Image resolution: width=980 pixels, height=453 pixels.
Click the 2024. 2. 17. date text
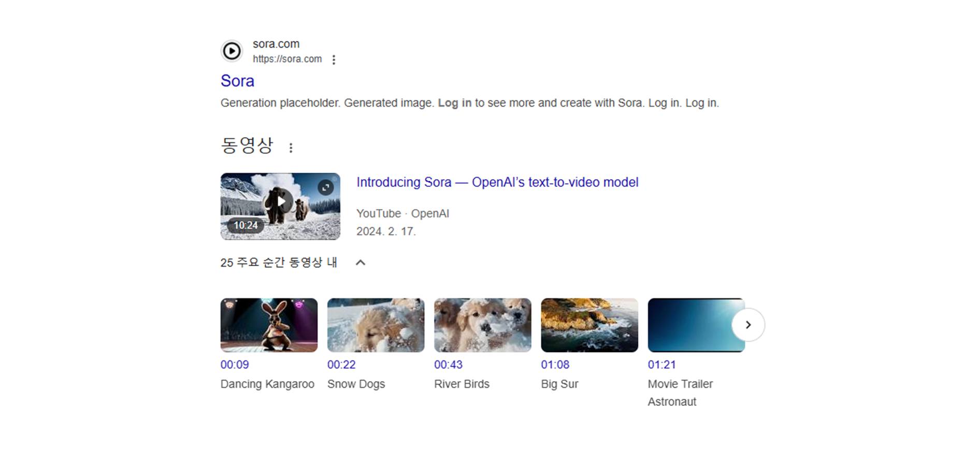click(386, 231)
